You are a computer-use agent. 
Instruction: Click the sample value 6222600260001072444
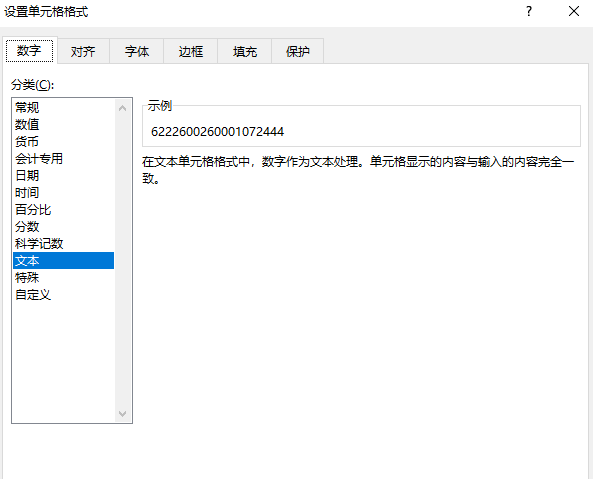pos(217,132)
